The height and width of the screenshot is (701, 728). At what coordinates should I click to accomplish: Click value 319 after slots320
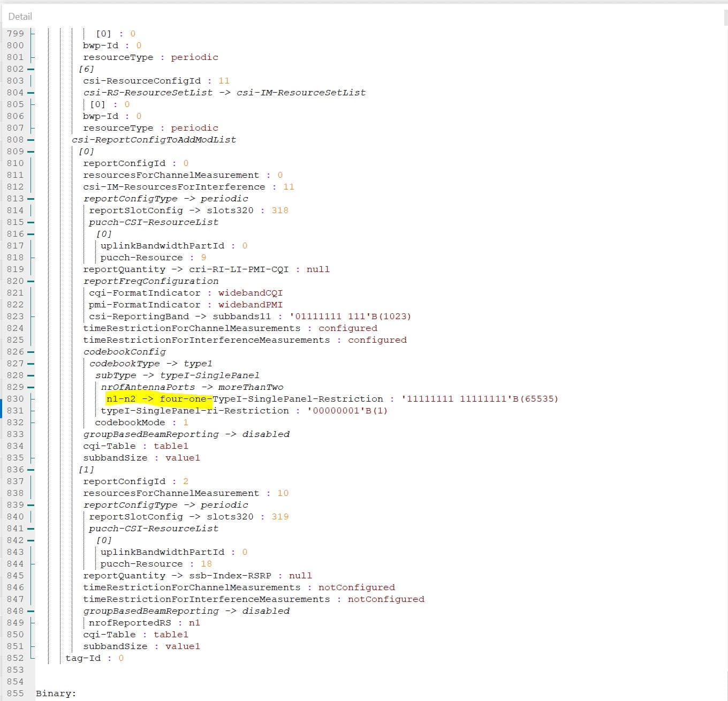[280, 517]
